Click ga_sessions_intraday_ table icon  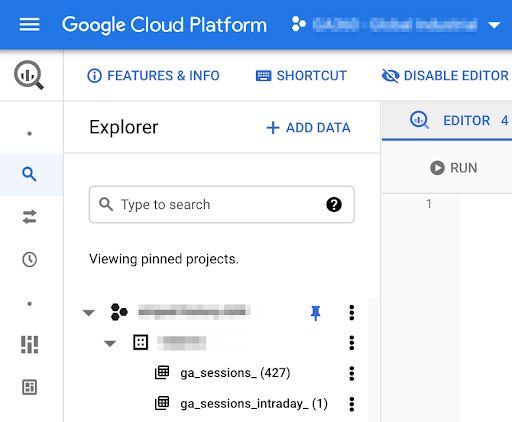(x=162, y=403)
